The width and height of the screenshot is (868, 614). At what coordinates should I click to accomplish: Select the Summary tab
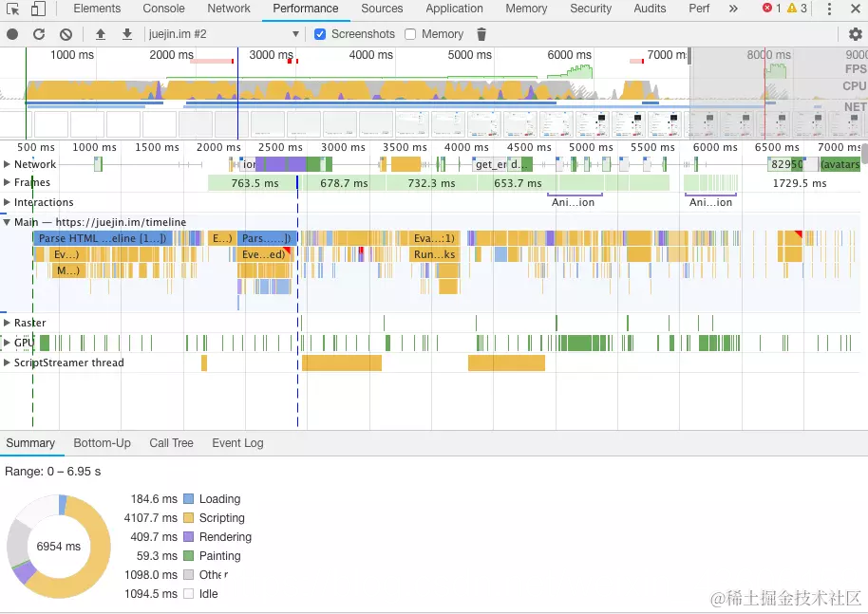click(30, 443)
